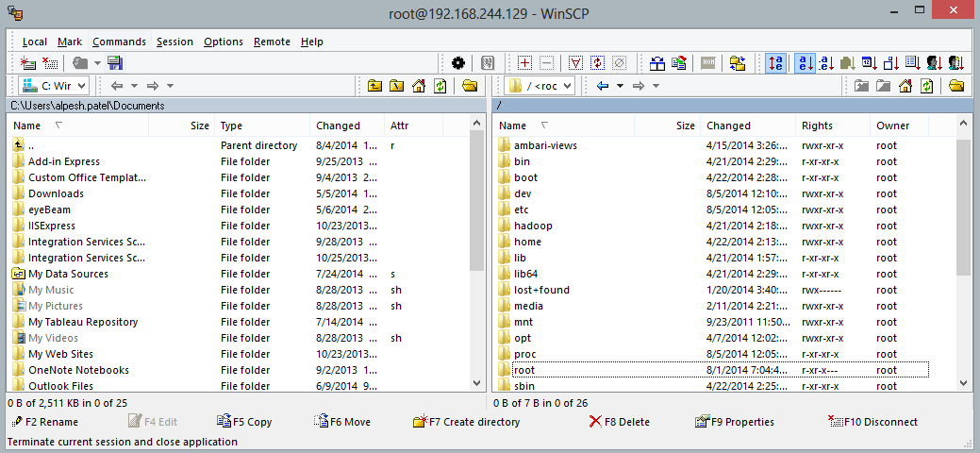This screenshot has width=980, height=453.
Task: Click the Synchronize icon
Action: 679,62
